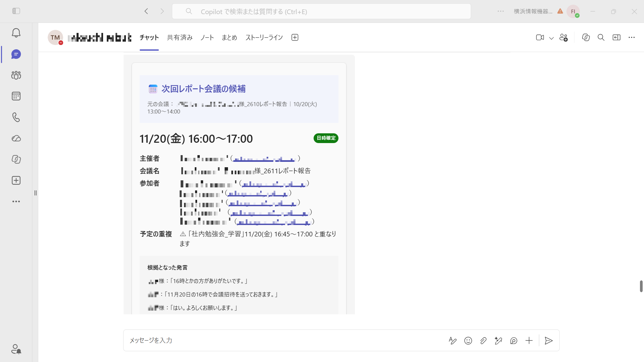Viewport: 644px width, 362px height.
Task: Click the 11/20(金) 16:00～17:00 date text
Action: (x=196, y=139)
